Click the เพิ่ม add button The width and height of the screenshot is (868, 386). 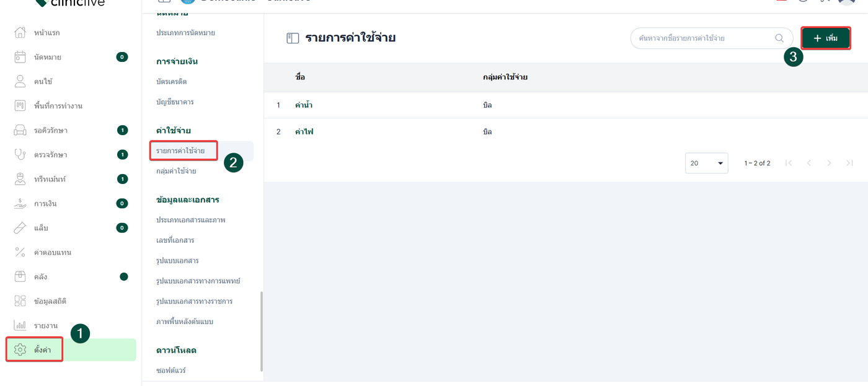coord(825,38)
